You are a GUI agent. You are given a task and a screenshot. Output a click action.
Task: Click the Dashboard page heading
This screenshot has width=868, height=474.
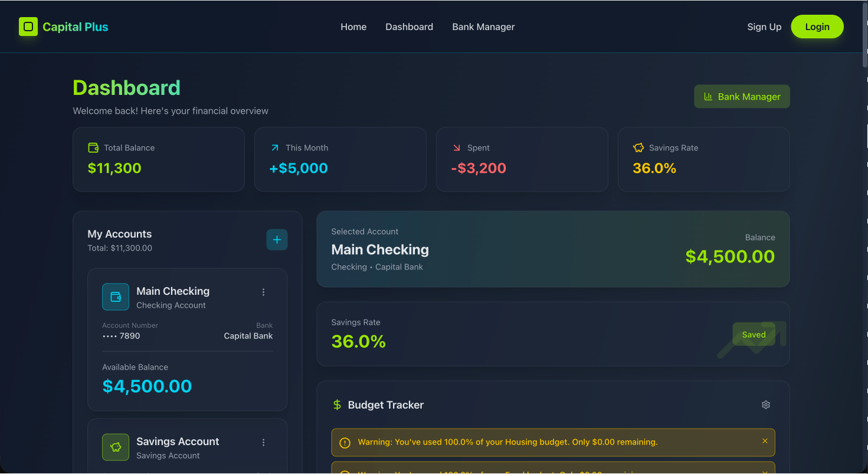126,88
